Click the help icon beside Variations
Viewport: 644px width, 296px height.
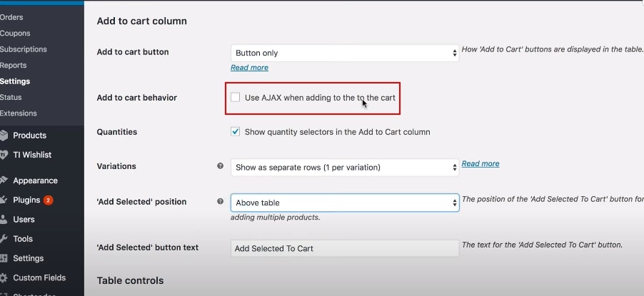220,166
